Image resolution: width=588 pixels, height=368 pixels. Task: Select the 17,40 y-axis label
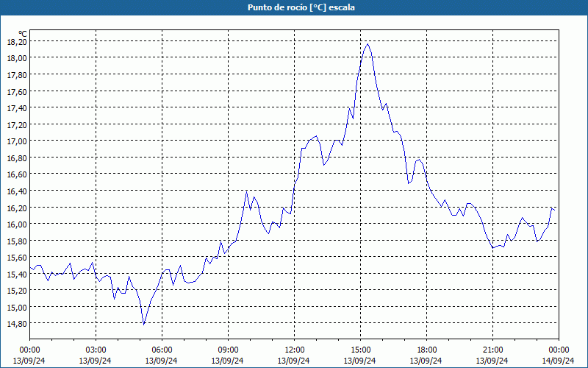[17, 108]
